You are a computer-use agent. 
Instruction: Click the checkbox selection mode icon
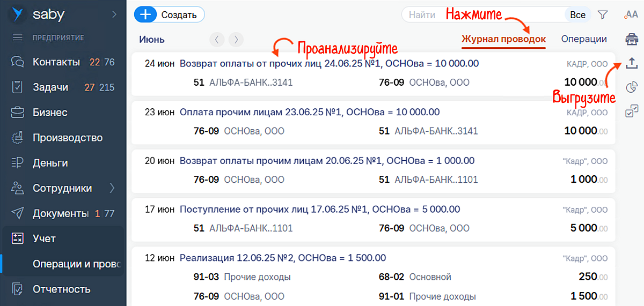(632, 111)
